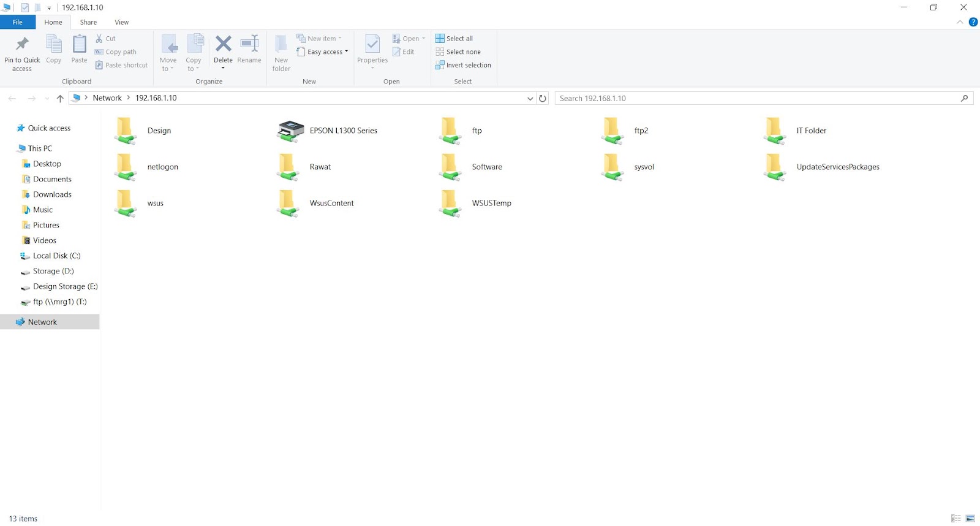This screenshot has height=526, width=980.
Task: Select This PC in navigation pane
Action: point(40,148)
